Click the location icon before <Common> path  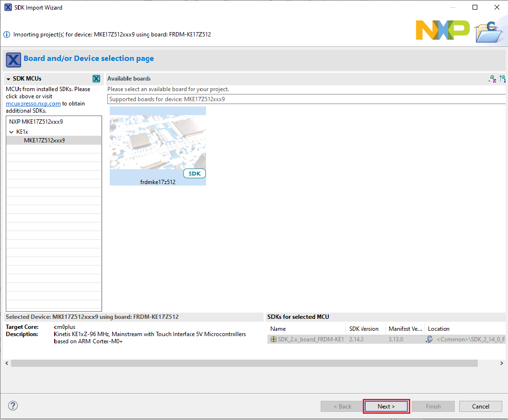429,339
